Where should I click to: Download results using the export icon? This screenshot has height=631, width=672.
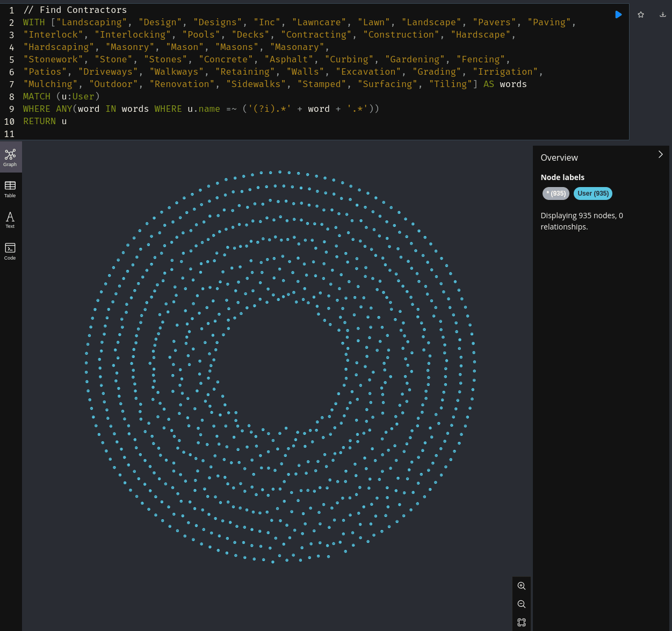point(663,15)
